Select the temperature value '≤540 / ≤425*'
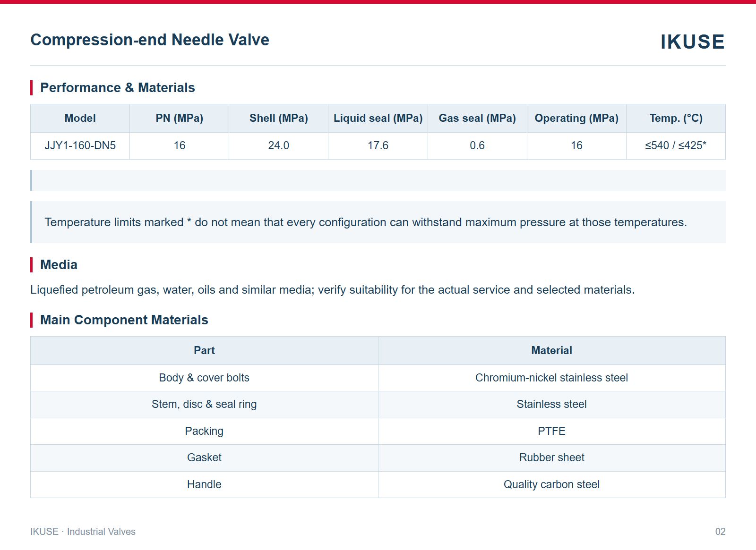756x550 pixels. click(x=676, y=145)
